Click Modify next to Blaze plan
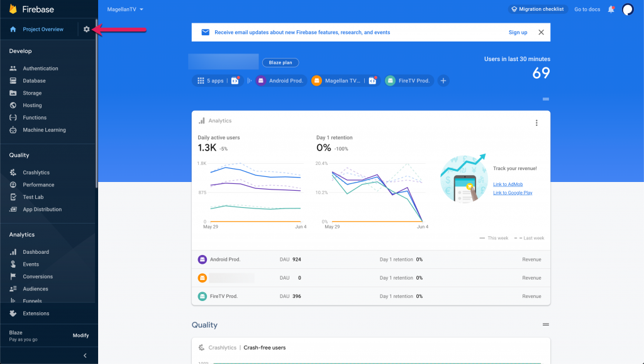The width and height of the screenshot is (644, 364). coord(80,335)
